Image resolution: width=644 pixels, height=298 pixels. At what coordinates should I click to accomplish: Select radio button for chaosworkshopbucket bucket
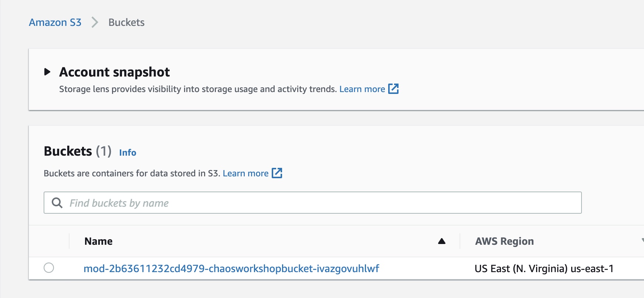49,268
